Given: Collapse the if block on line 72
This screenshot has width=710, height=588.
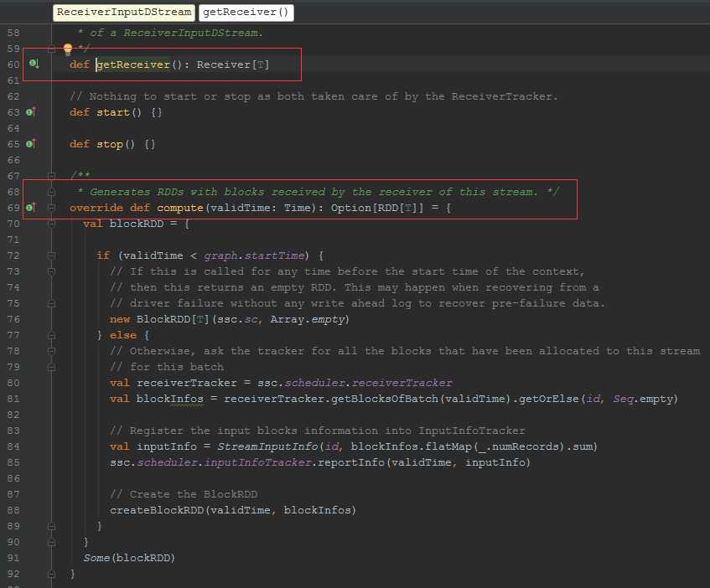Looking at the screenshot, I should [51, 255].
